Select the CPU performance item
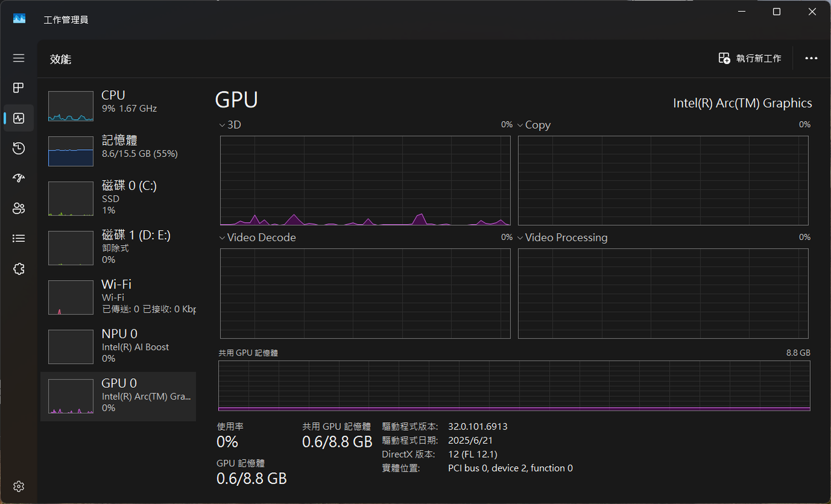831x504 pixels. (118, 106)
